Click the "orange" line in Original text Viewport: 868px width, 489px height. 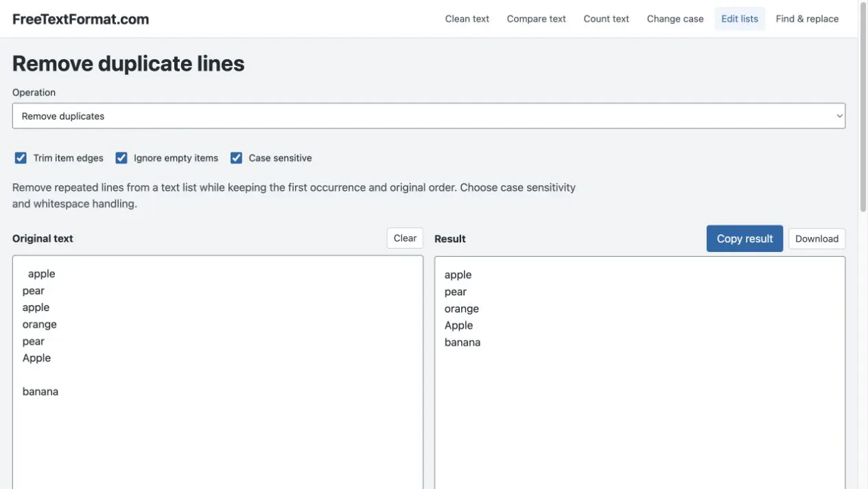pos(40,324)
